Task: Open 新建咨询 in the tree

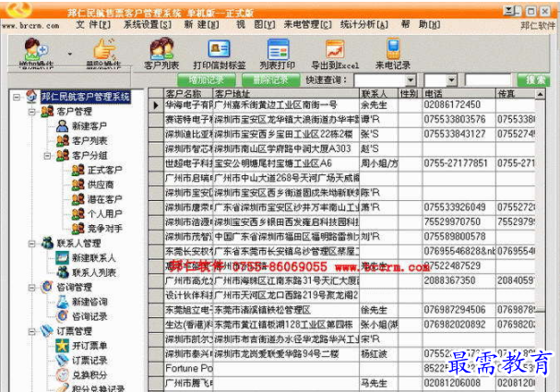Action: tap(89, 302)
